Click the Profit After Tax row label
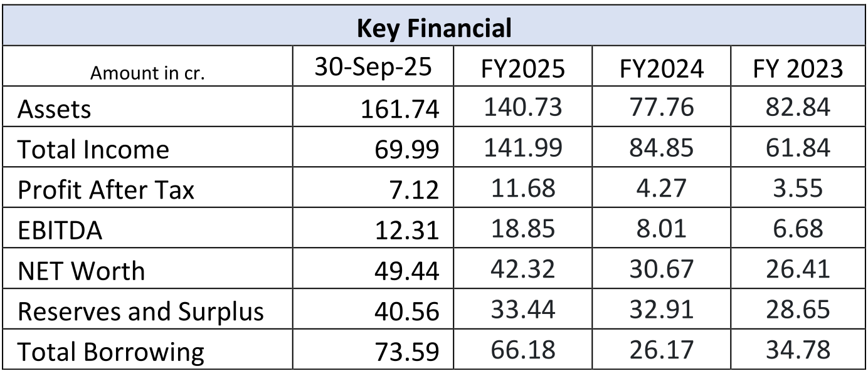Viewport: 868px width, 371px height. 106,190
